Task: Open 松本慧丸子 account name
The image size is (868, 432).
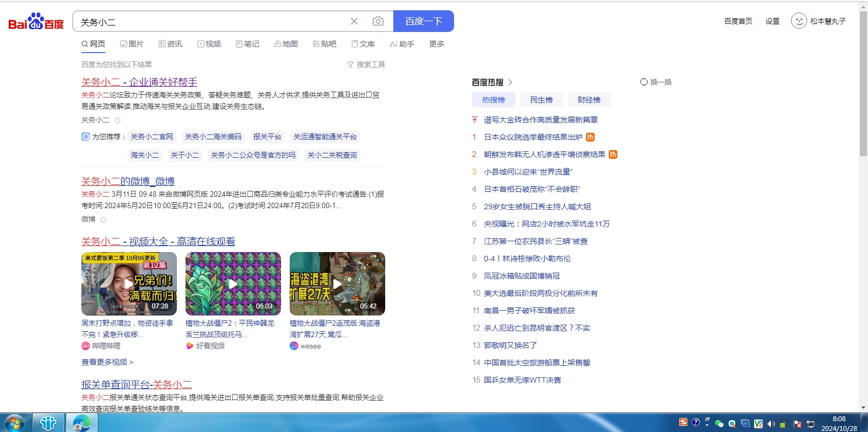Action: tap(828, 21)
